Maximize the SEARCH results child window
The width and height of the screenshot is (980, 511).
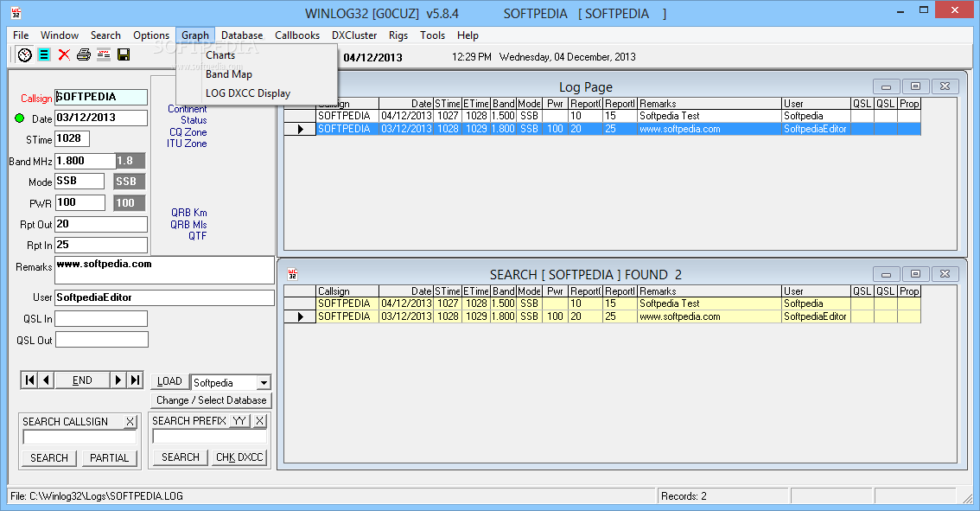coord(916,274)
